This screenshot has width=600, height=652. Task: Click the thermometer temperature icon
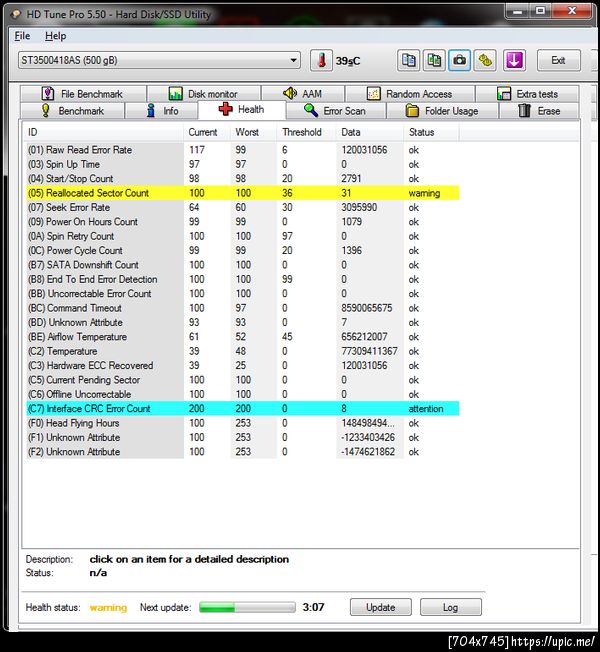[x=321, y=61]
